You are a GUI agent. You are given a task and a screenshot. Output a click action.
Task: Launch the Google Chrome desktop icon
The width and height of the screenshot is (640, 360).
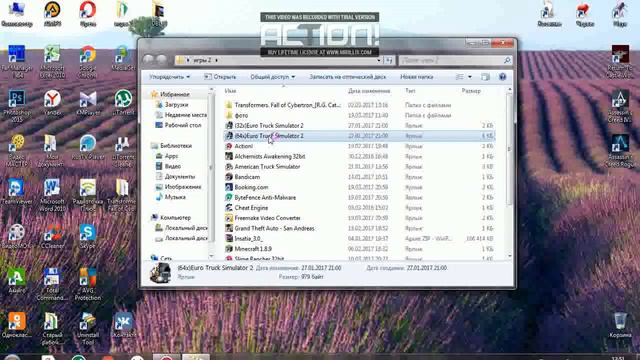[x=88, y=62]
